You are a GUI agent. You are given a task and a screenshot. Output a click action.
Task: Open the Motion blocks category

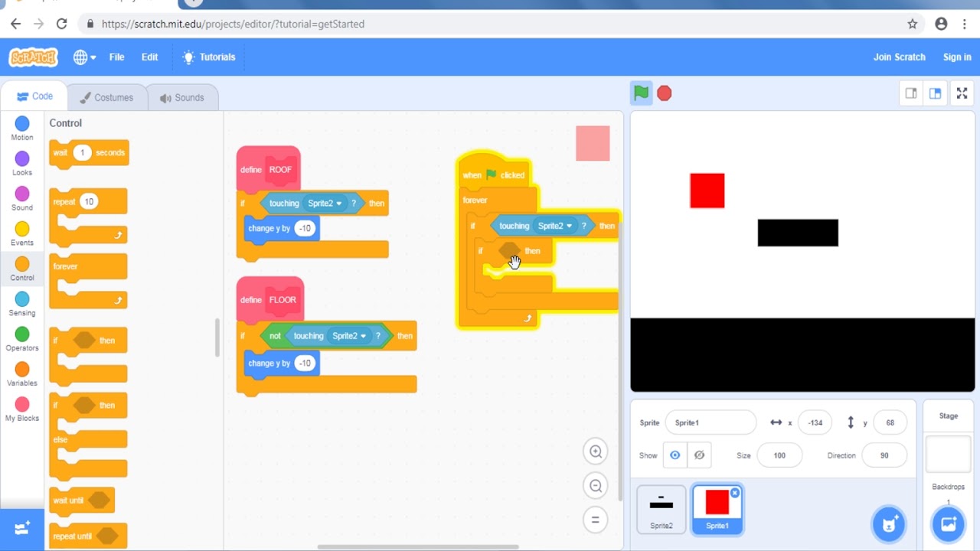[x=22, y=129]
